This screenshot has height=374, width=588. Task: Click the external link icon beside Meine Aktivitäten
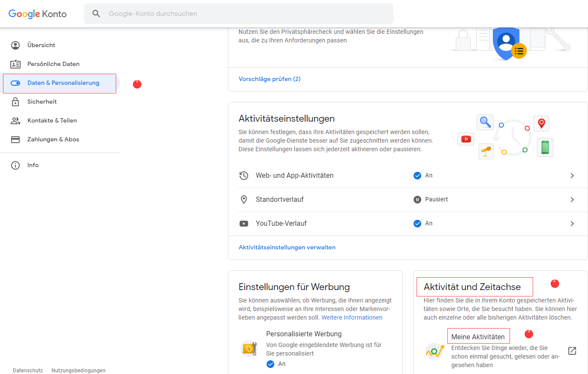(572, 351)
